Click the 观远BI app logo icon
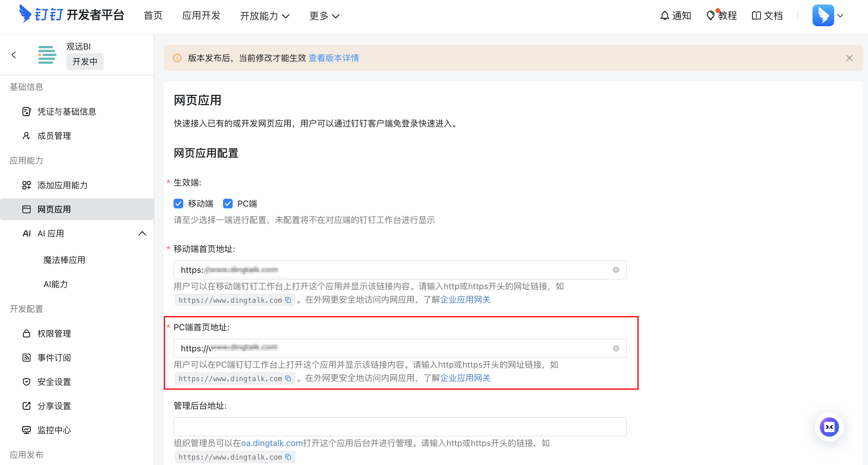 (x=47, y=55)
